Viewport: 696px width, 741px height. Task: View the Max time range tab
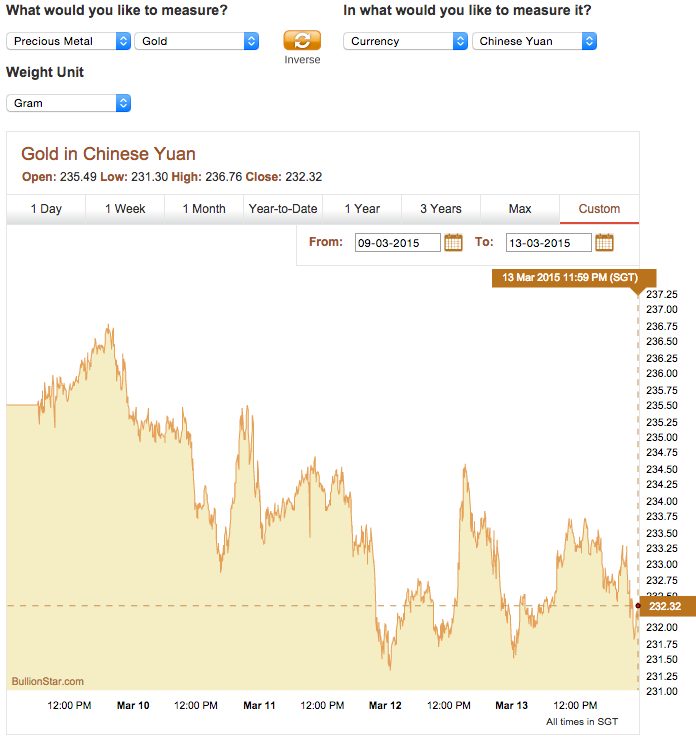[520, 209]
